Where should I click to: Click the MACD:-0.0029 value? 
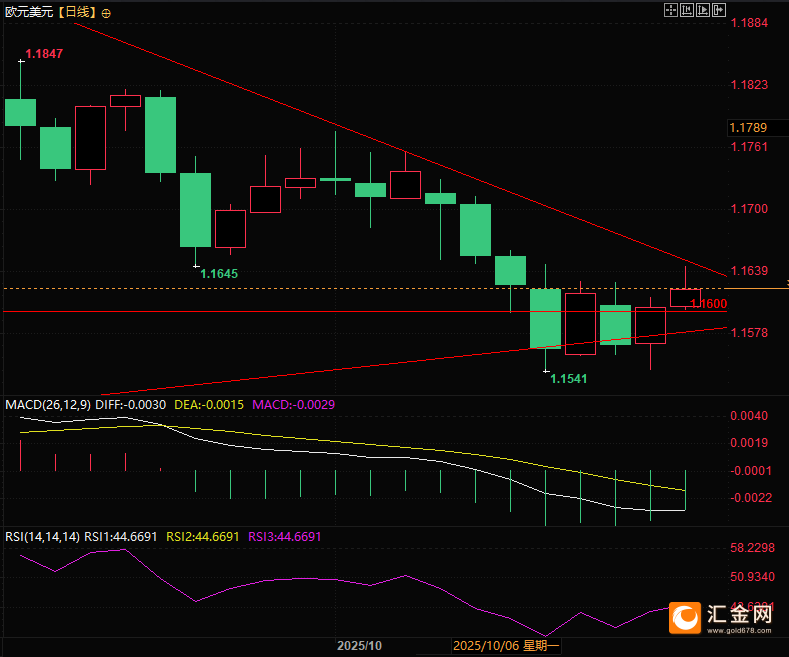[293, 405]
